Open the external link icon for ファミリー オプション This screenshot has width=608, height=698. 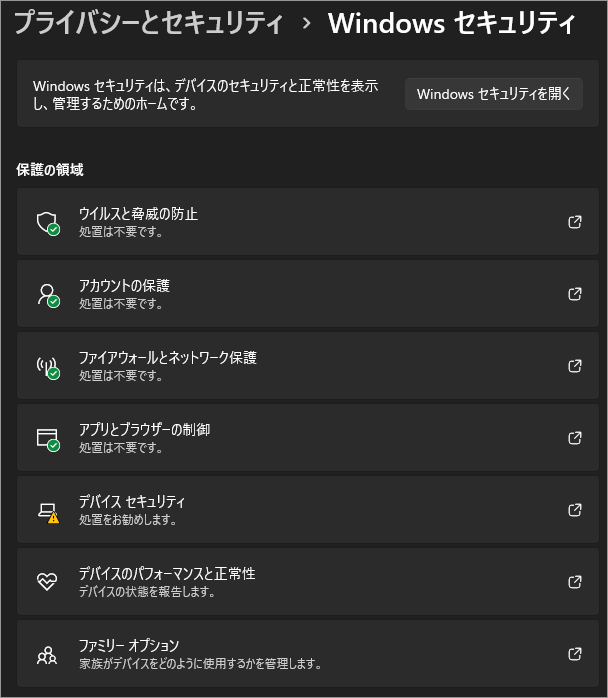pyautogui.click(x=575, y=654)
